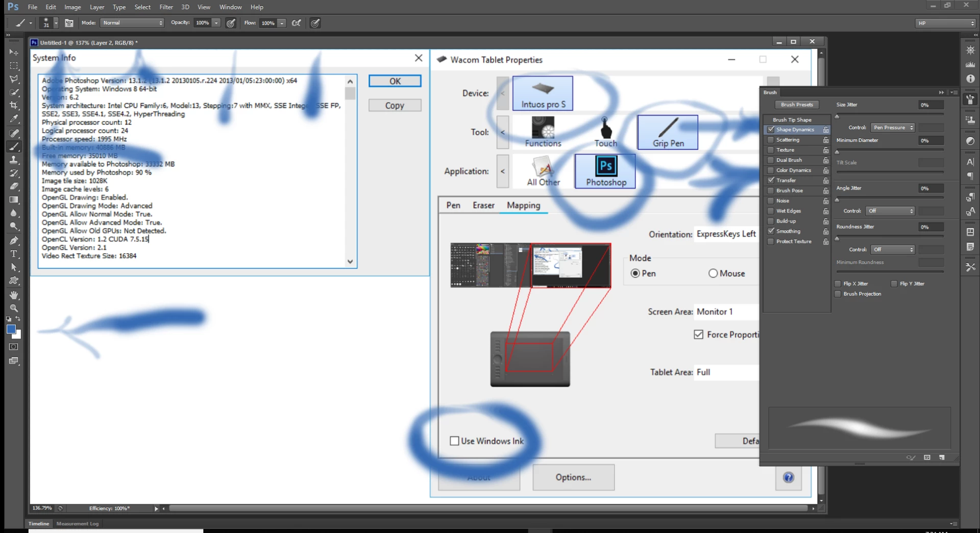
Task: Select the Hand tool
Action: (x=14, y=295)
